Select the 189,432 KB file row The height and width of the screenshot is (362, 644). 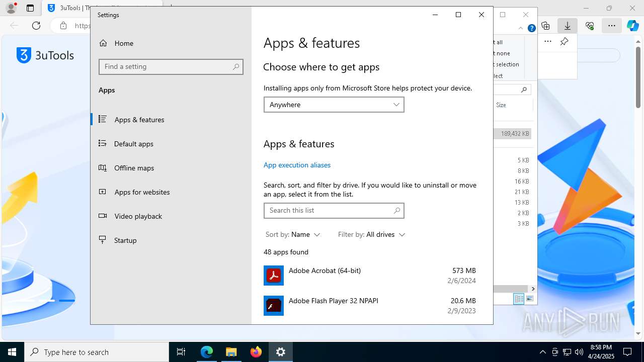click(x=513, y=134)
